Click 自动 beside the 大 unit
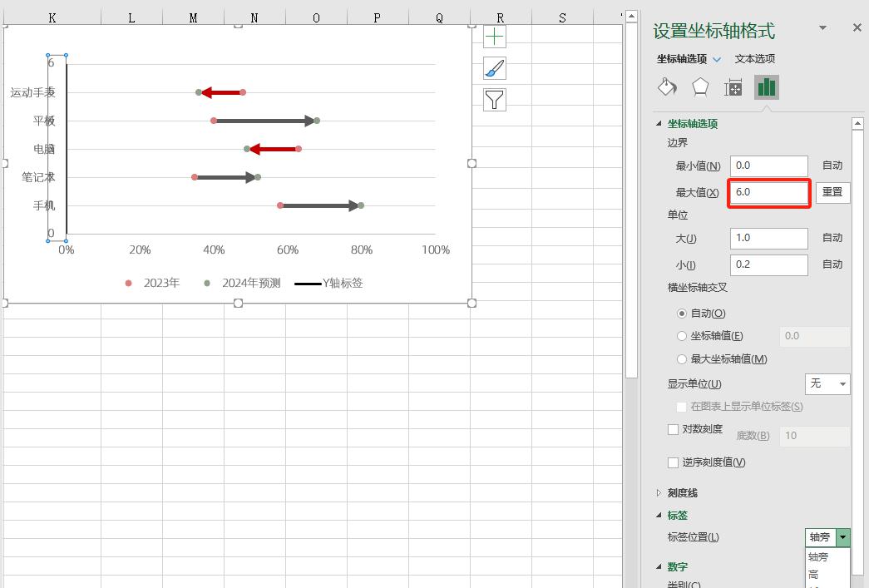The image size is (869, 588). 832,238
